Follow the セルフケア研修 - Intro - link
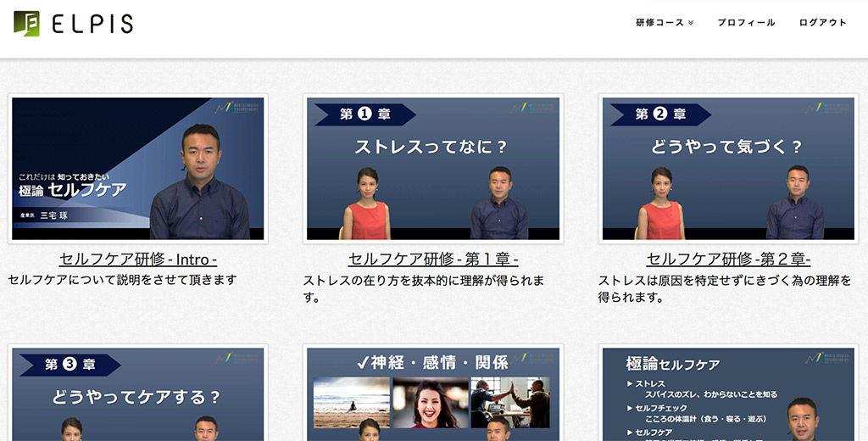Screen dimensions: 868x441 pos(138,260)
